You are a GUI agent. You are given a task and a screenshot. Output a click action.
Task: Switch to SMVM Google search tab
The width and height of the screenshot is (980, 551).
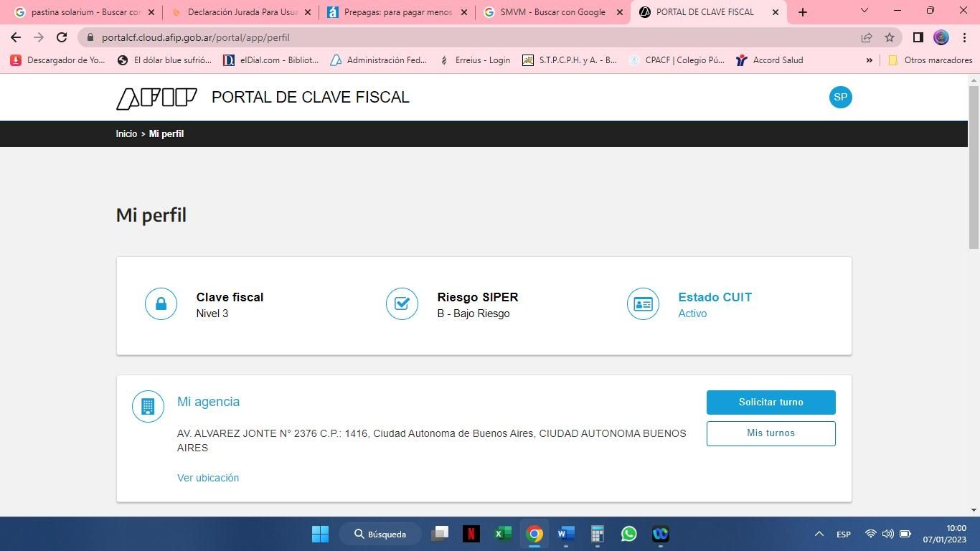[x=551, y=12]
